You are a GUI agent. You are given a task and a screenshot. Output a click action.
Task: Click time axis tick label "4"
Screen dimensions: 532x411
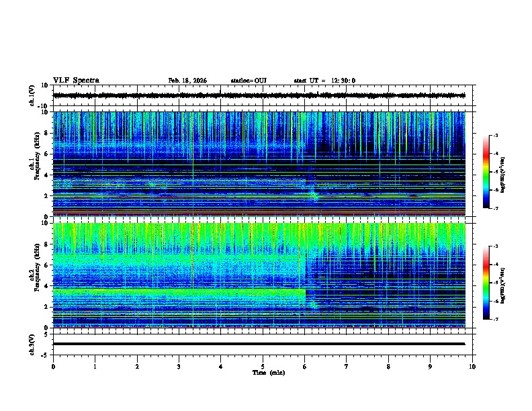pyautogui.click(x=220, y=367)
